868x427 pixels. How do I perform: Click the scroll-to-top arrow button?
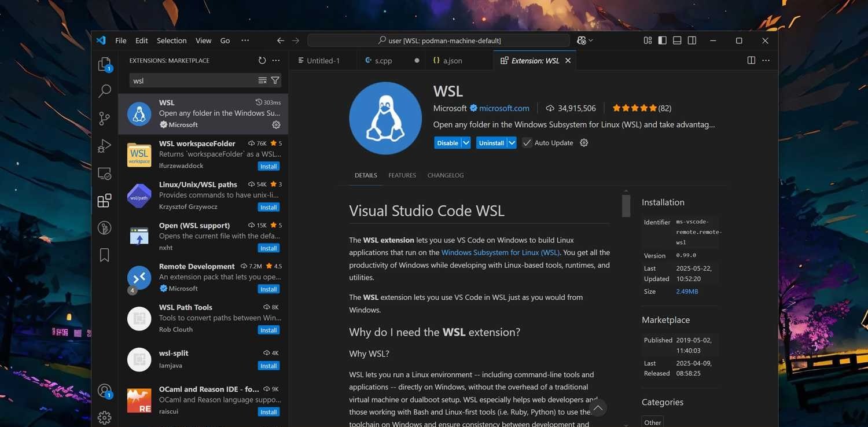click(x=598, y=408)
